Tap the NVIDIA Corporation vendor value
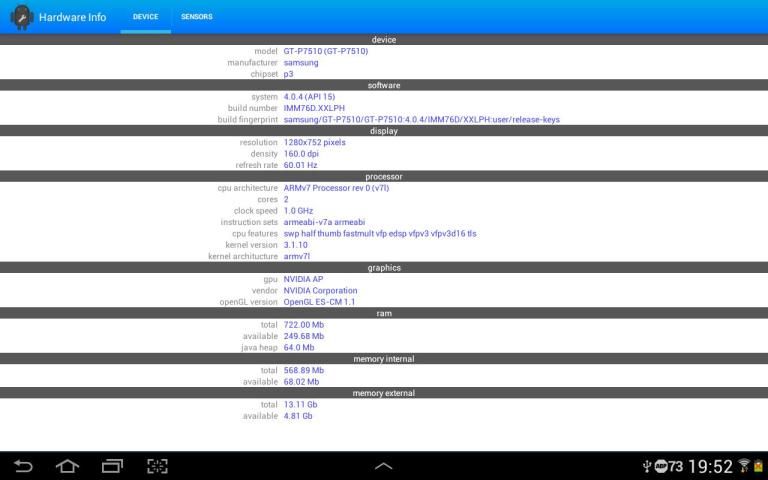The height and width of the screenshot is (480, 768). [320, 290]
